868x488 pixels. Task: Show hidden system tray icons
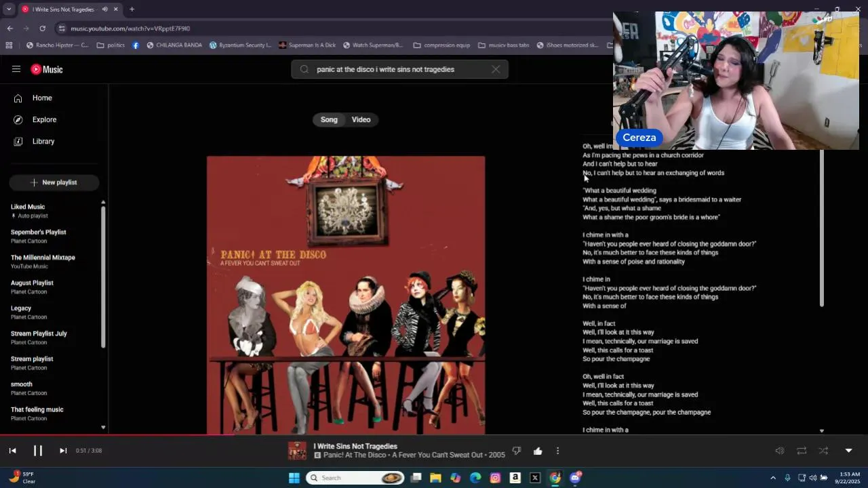772,478
